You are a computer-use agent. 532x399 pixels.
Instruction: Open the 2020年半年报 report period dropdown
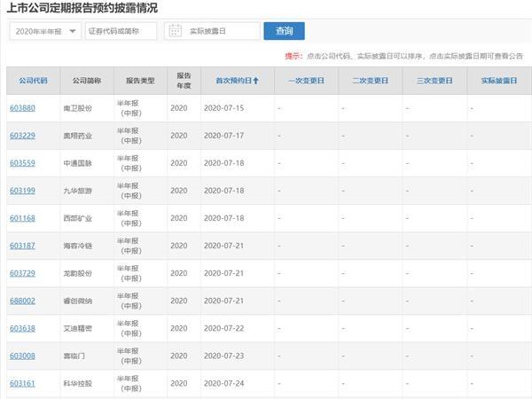45,31
